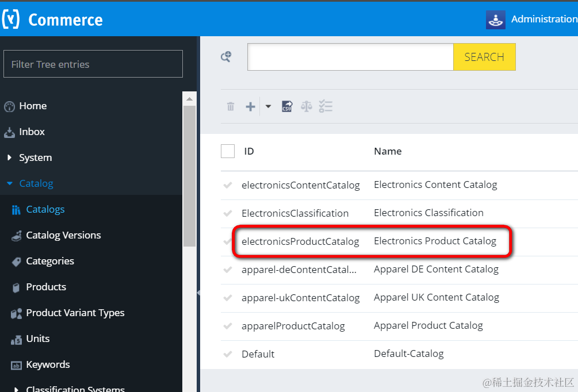Click the Administration label in header
This screenshot has height=392, width=578.
[544, 19]
